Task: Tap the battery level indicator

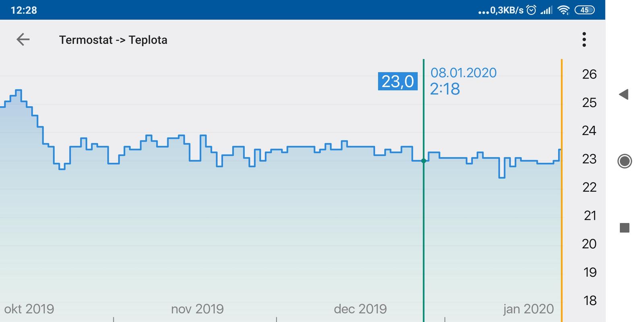Action: [584, 10]
